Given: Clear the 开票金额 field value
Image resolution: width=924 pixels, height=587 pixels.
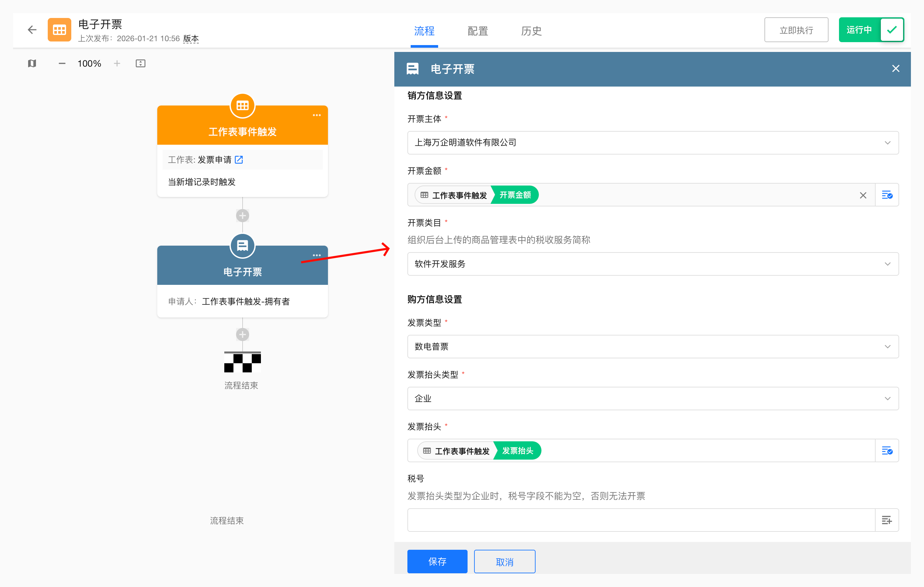Looking at the screenshot, I should pos(863,196).
